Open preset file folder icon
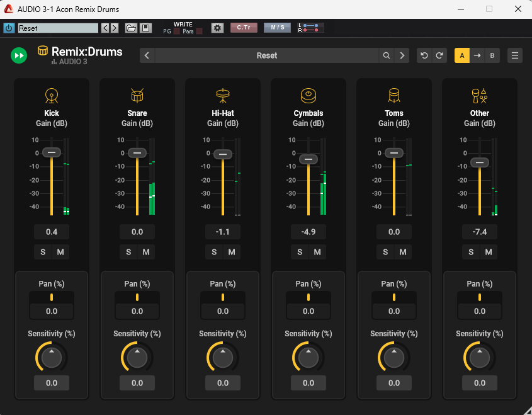532x415 pixels. (131, 28)
